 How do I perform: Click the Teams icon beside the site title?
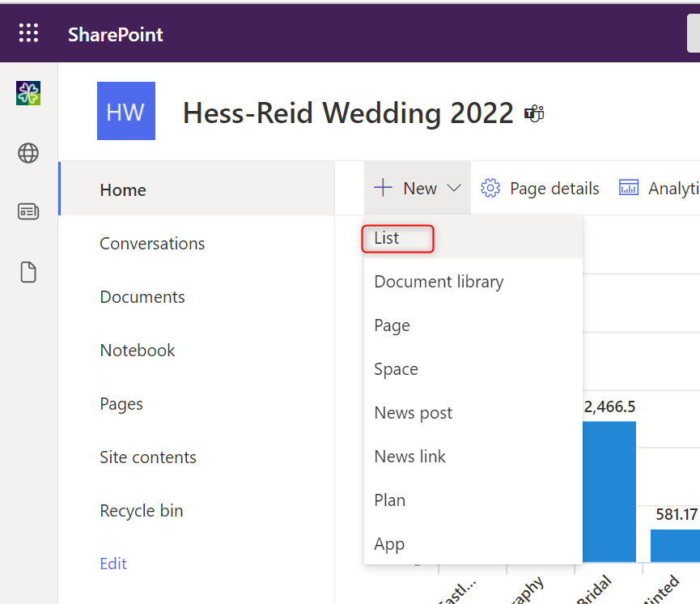[534, 113]
